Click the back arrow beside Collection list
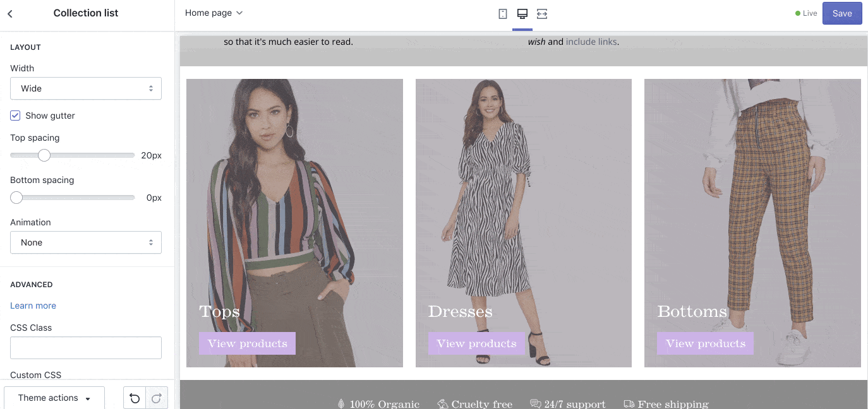 click(x=10, y=13)
